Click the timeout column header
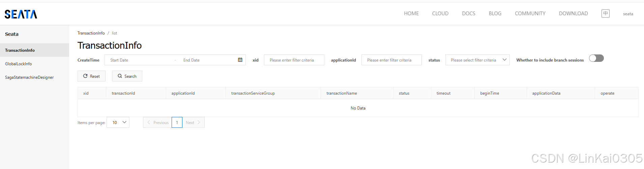The width and height of the screenshot is (644, 169). [453, 93]
